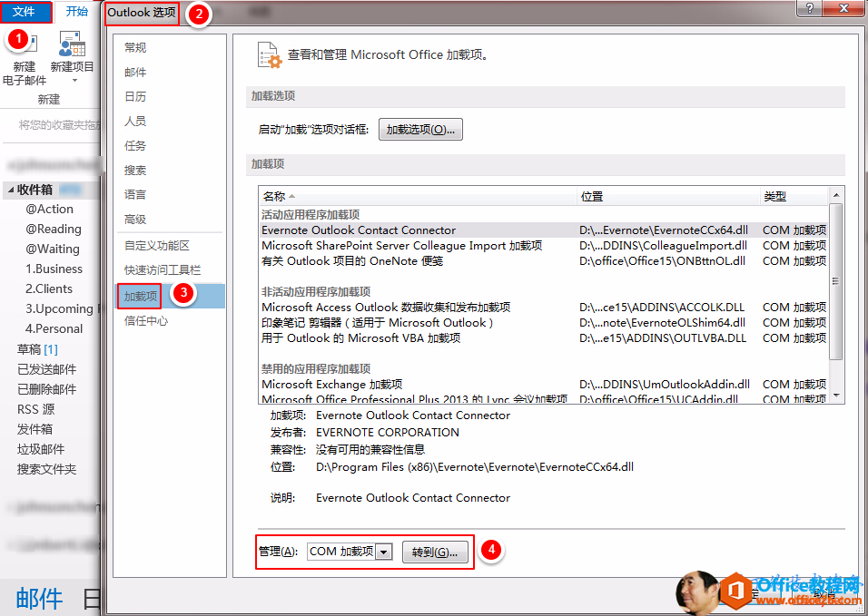Sort add-ins by 名称 column header
Viewport: 868px width, 616px height.
coord(418,196)
